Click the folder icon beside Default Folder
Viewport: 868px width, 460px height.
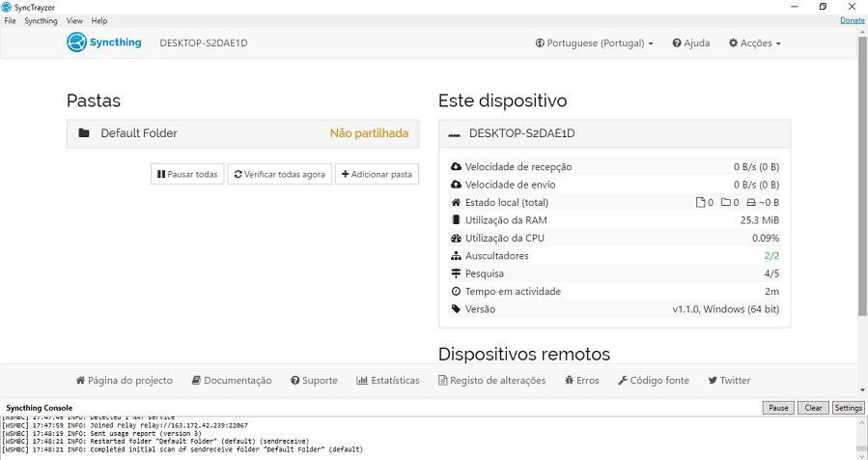[84, 133]
